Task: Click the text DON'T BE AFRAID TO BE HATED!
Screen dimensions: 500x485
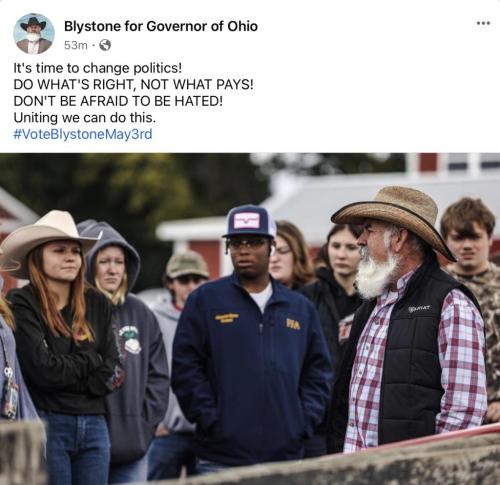Action: 118,101
